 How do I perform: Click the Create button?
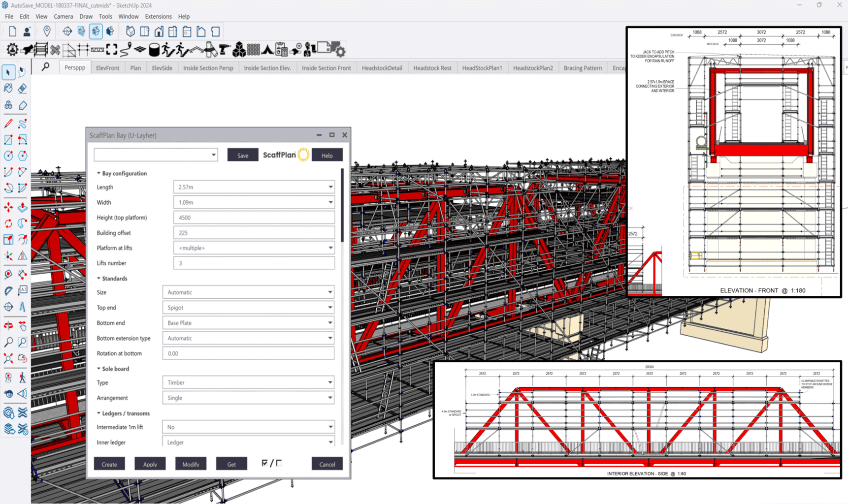(109, 464)
